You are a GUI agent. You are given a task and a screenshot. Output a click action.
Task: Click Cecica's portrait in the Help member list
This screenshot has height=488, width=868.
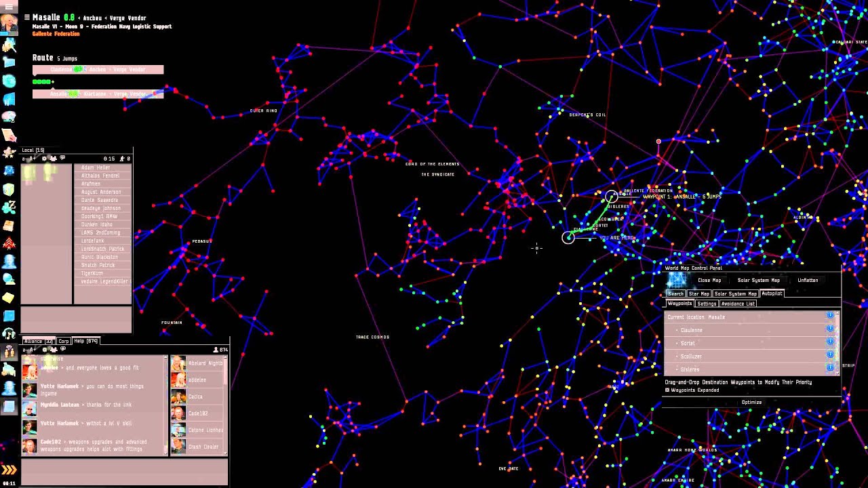[x=178, y=396]
